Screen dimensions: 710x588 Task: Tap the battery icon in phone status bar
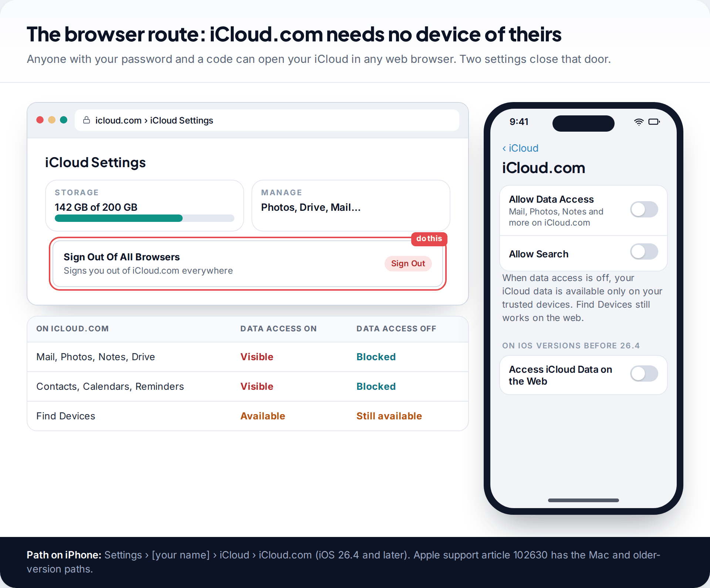tap(654, 122)
